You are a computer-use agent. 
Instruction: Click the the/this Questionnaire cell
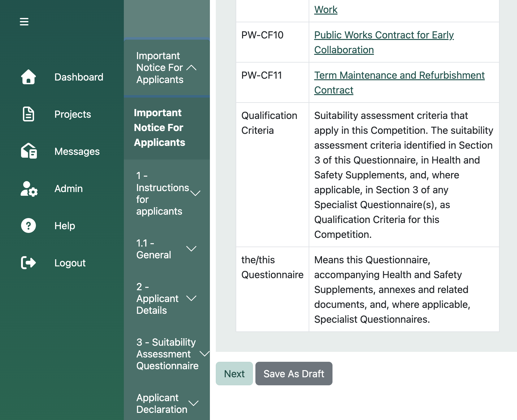tap(272, 289)
